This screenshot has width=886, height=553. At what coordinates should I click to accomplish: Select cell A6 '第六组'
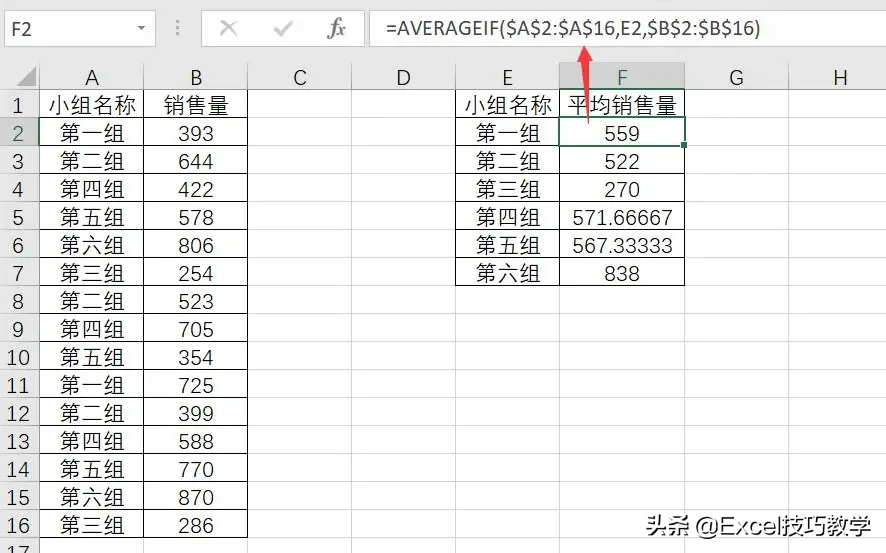[x=92, y=245]
